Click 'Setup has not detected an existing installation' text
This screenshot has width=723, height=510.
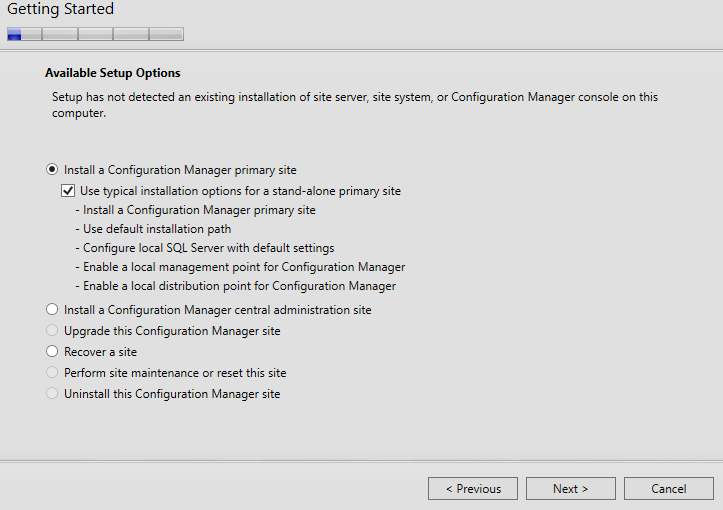(355, 105)
